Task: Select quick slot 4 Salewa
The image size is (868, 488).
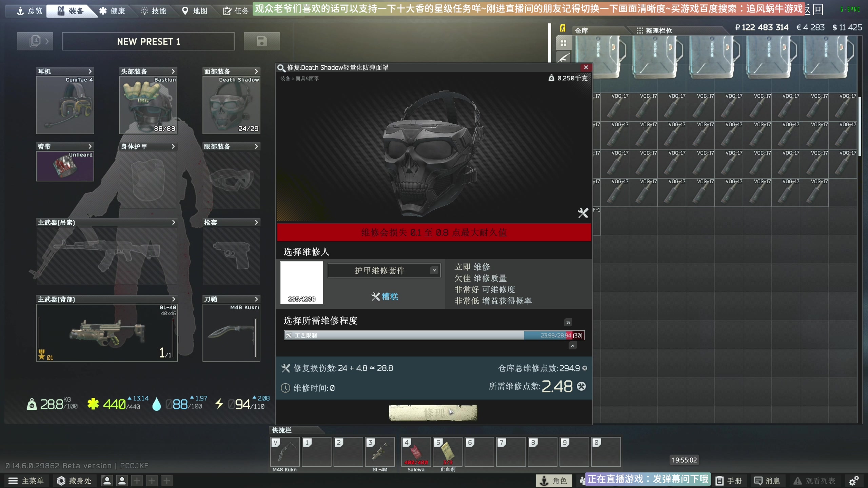Action: point(416,452)
